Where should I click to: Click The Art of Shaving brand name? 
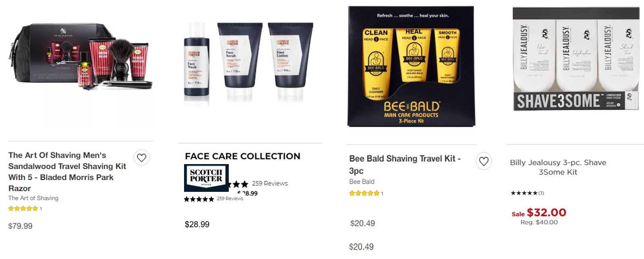coord(33,198)
